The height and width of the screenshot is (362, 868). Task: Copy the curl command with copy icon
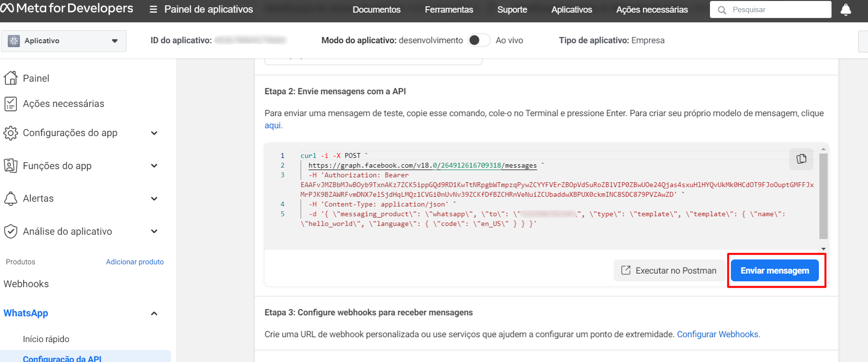(x=801, y=159)
